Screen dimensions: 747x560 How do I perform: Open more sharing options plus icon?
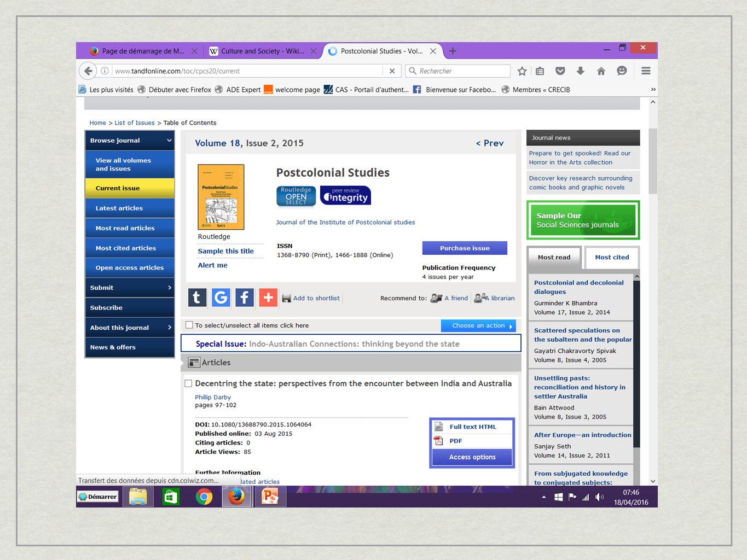pyautogui.click(x=268, y=297)
